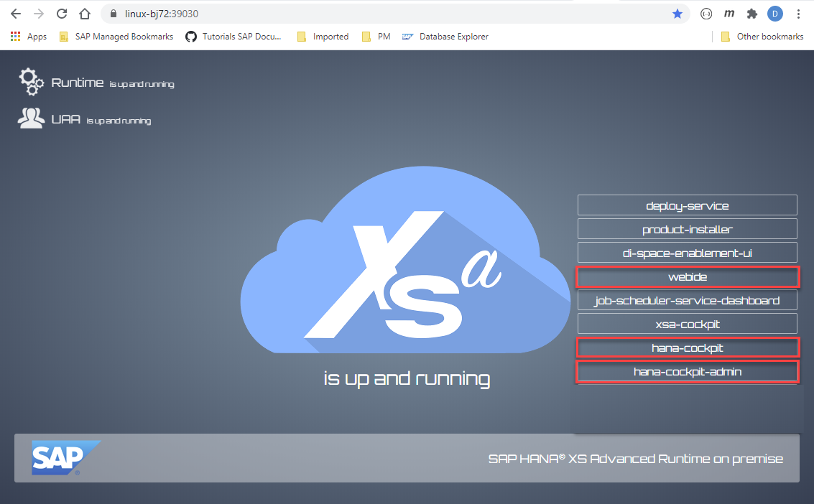Open the di-space-enablement-ui application

tap(688, 253)
